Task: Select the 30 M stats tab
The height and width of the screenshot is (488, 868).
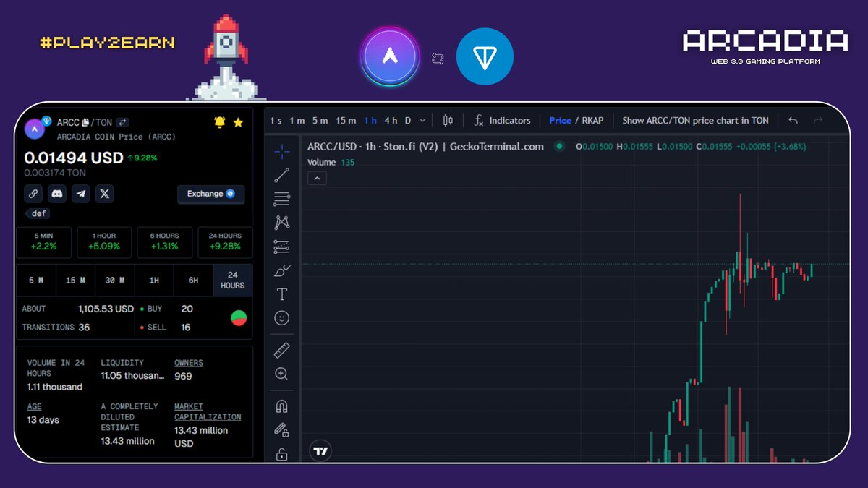Action: pos(115,281)
